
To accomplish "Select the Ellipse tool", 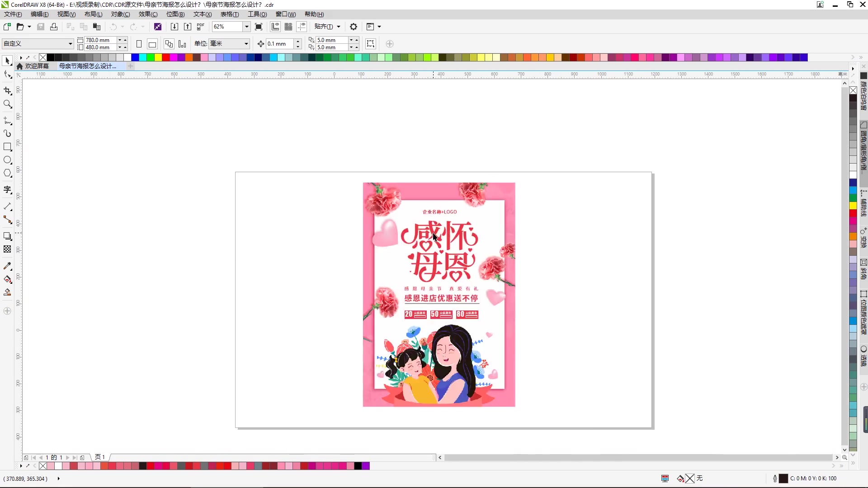I will point(7,160).
